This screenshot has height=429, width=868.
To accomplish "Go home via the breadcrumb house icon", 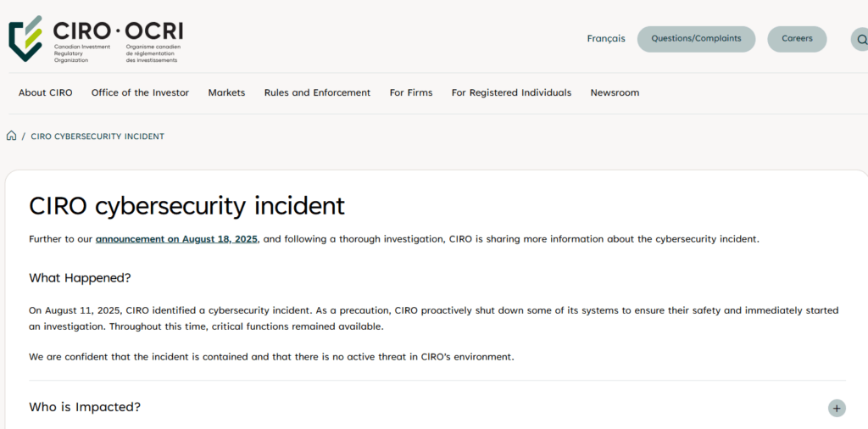I will point(11,136).
